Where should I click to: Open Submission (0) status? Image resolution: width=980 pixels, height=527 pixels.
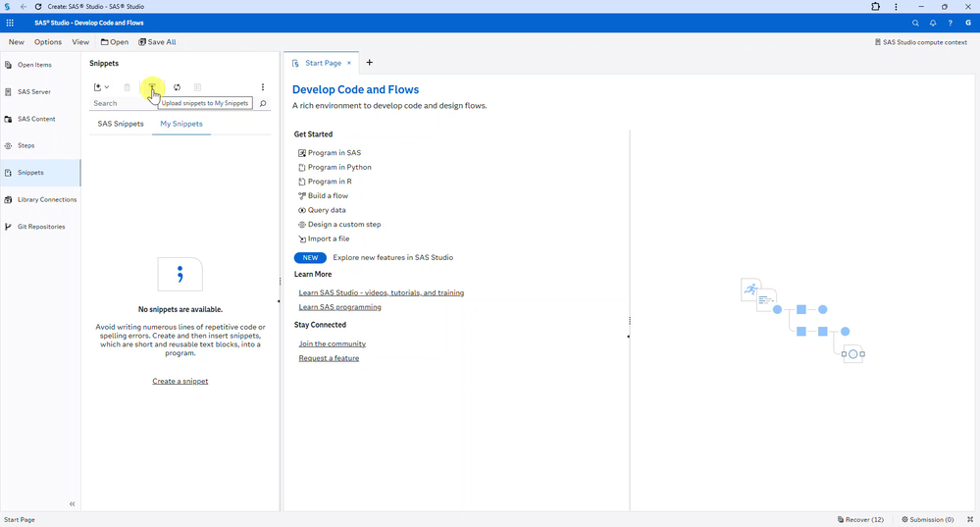click(x=927, y=519)
